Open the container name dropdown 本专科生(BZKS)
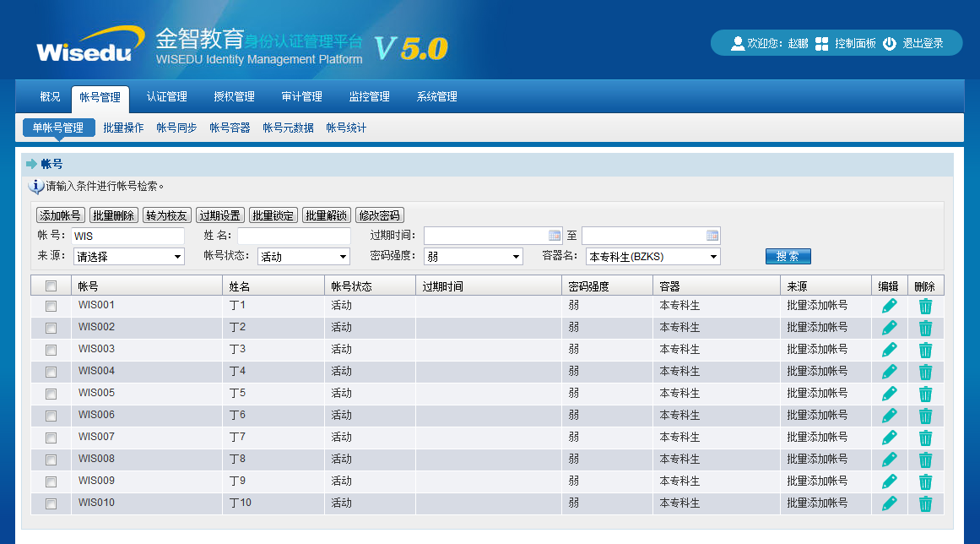This screenshot has width=980, height=544. pos(653,257)
